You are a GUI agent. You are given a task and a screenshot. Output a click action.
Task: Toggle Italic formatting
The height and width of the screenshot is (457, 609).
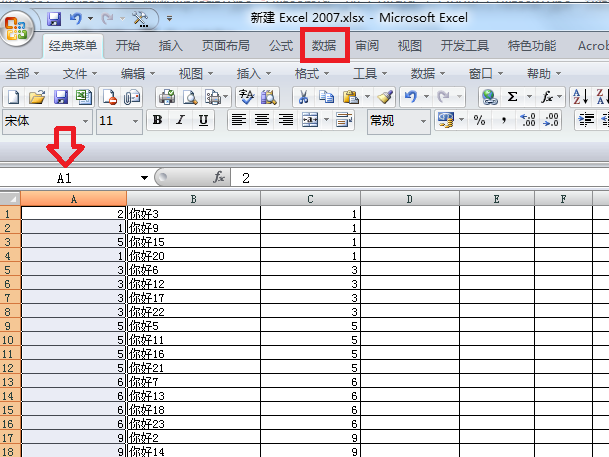180,120
